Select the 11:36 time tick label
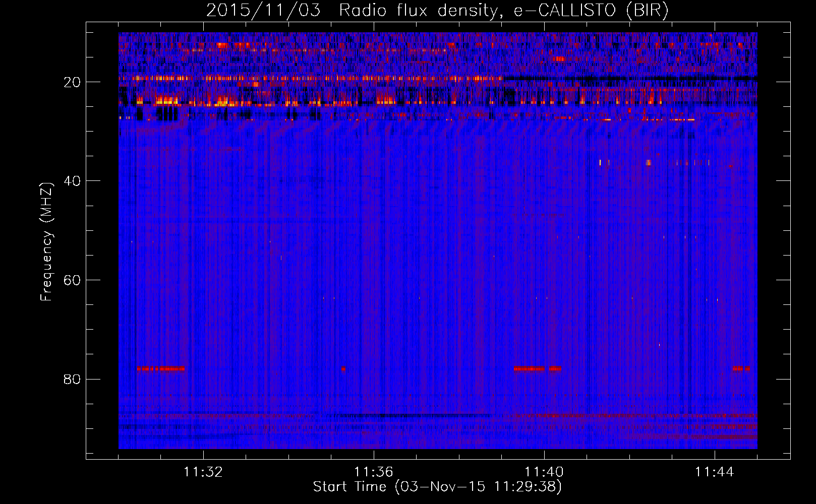 click(x=373, y=472)
